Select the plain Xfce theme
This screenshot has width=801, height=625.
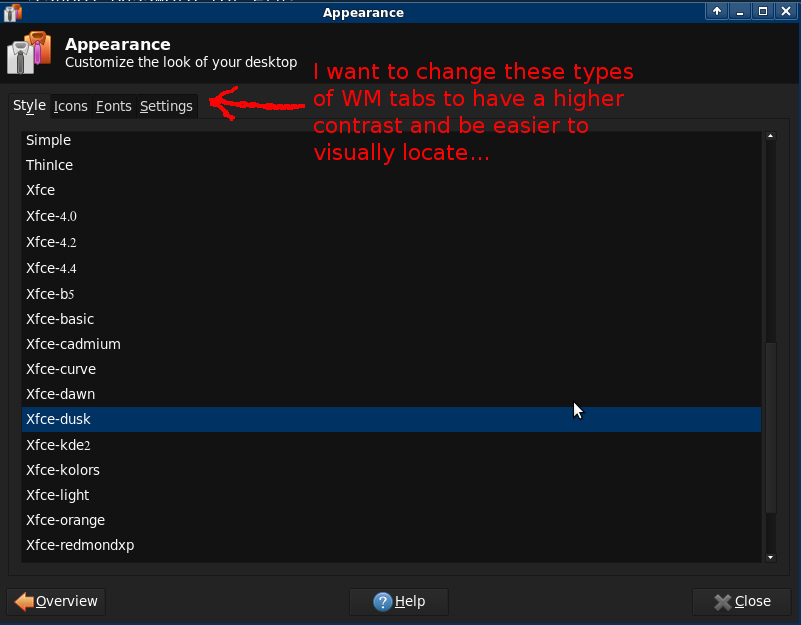pyautogui.click(x=391, y=190)
